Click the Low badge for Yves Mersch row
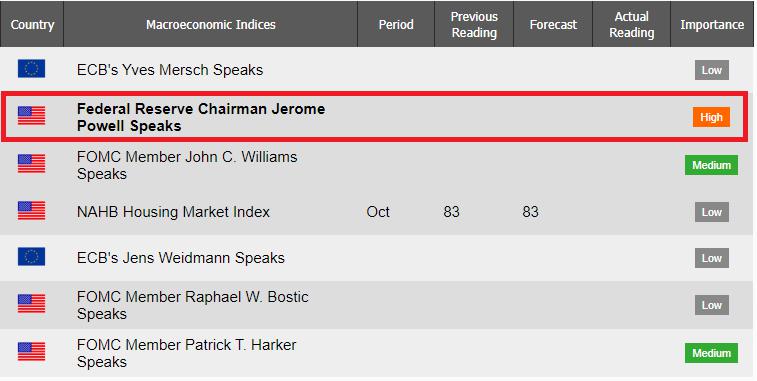Screen dimensions: 757x381 pos(712,70)
